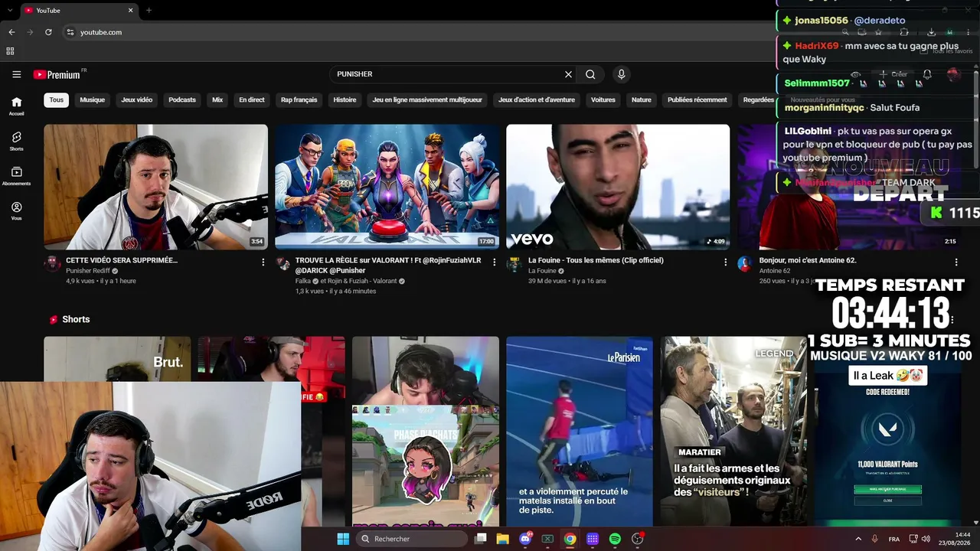The height and width of the screenshot is (551, 980).
Task: Open options for TROUVE LA RÈGLE video
Action: click(x=494, y=262)
